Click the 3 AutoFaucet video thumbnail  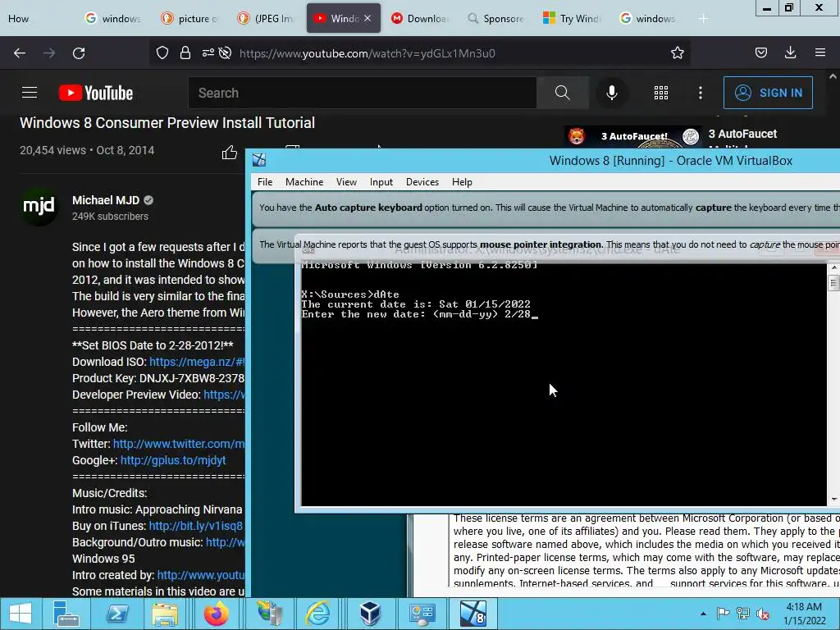(632, 136)
